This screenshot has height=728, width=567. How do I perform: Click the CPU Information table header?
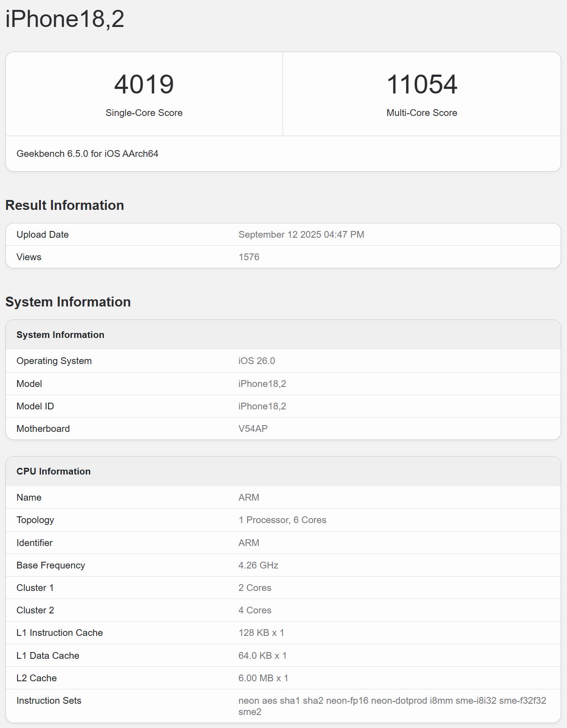click(53, 471)
